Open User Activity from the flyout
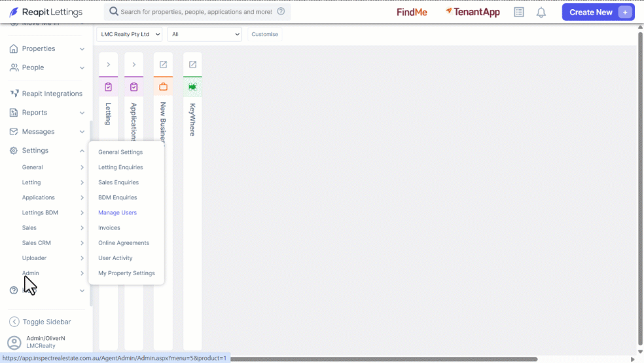 [115, 258]
